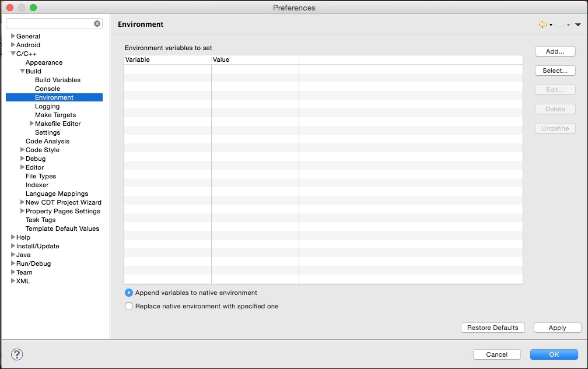Collapse the C/C++ tree node
This screenshot has width=588, height=369.
[13, 54]
